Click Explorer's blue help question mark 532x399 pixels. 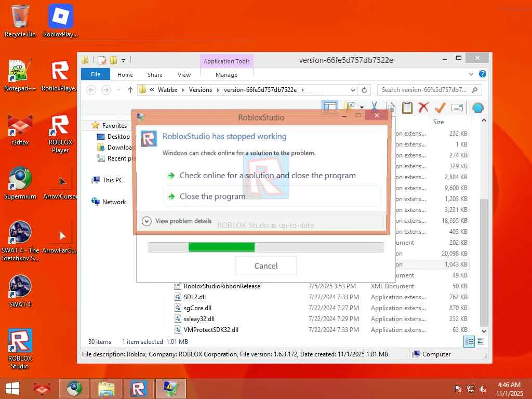pos(482,74)
